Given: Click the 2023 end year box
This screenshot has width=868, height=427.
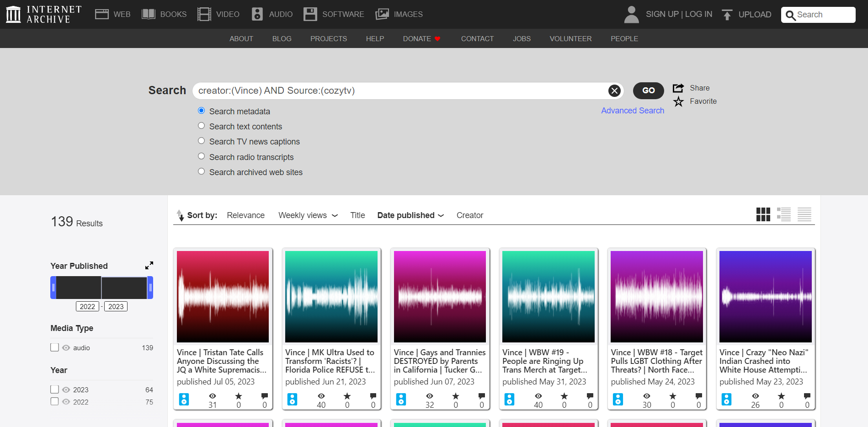Looking at the screenshot, I should click(116, 307).
